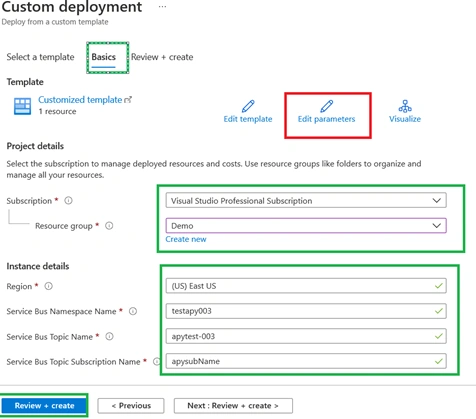Click in the Service Bus Topic Name field
476x419 pixels.
coord(306,336)
